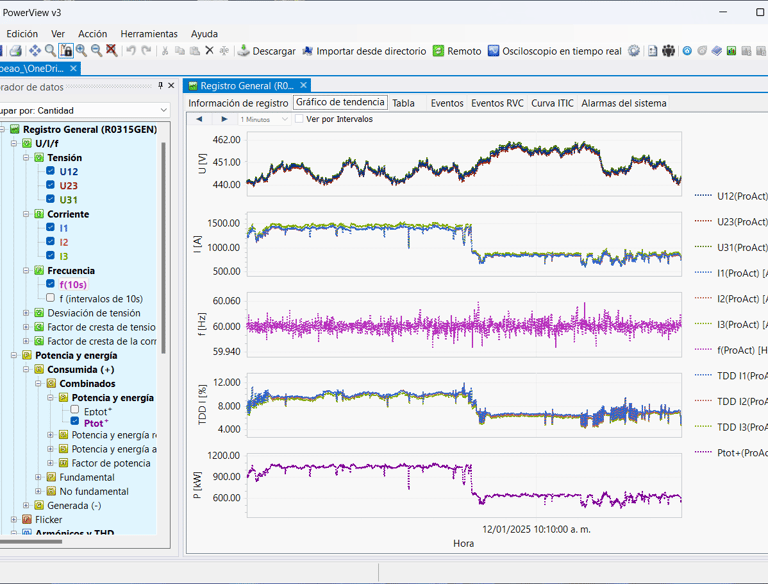Click the print icon in toolbar
Screen dimensions: 768x584
[16, 51]
